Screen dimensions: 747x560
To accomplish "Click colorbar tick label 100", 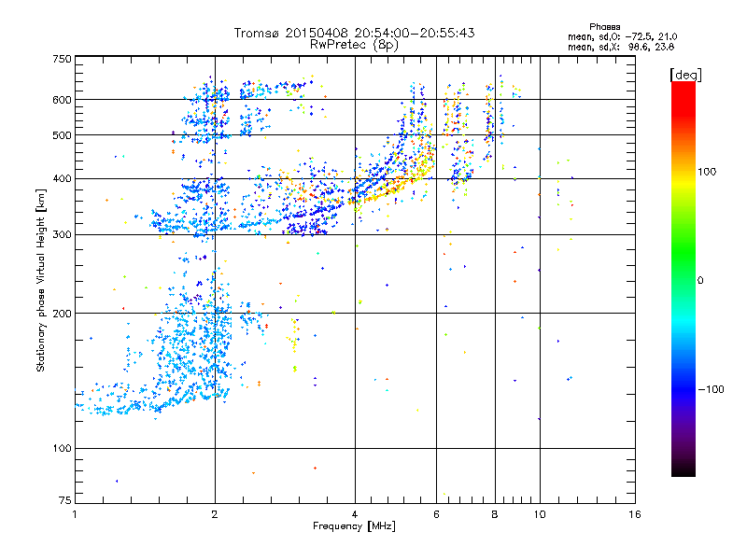I will [x=707, y=172].
